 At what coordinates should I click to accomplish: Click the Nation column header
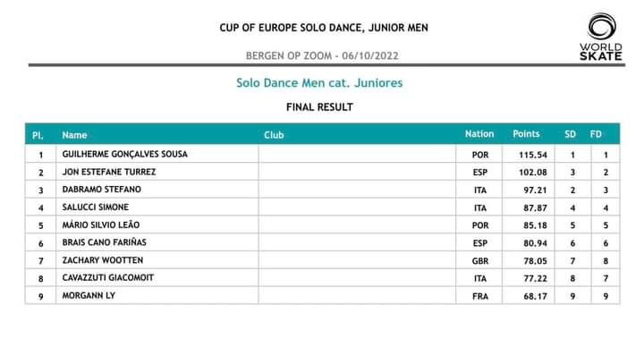(x=479, y=134)
